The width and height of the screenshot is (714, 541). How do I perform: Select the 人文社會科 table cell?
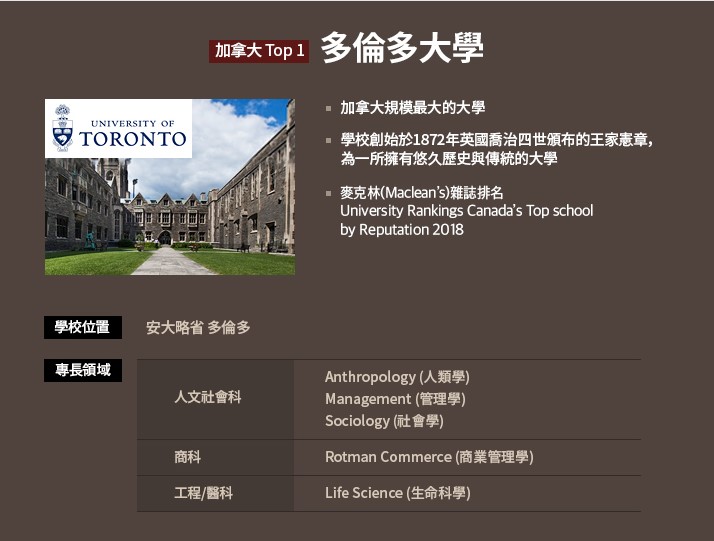pyautogui.click(x=215, y=399)
